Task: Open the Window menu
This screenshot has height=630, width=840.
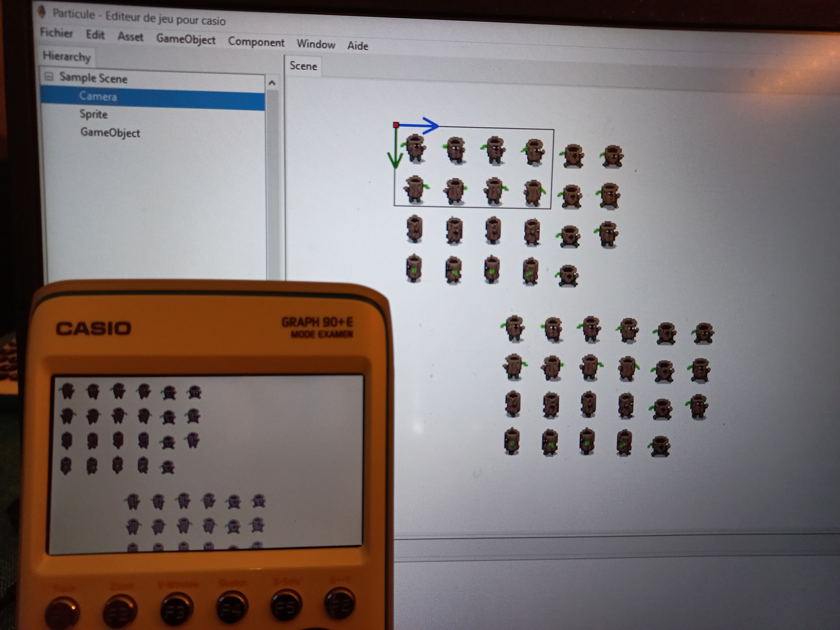Action: 316,44
